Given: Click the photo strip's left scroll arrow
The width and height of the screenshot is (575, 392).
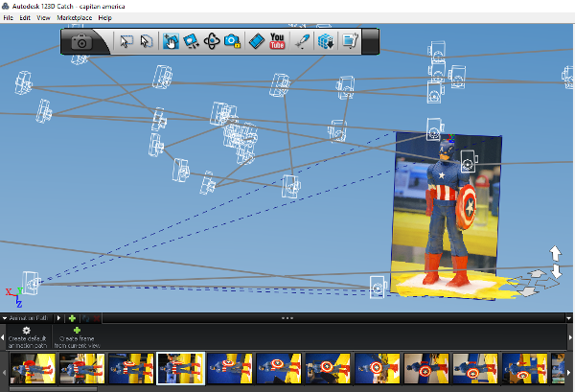Looking at the screenshot, I should click(4, 372).
